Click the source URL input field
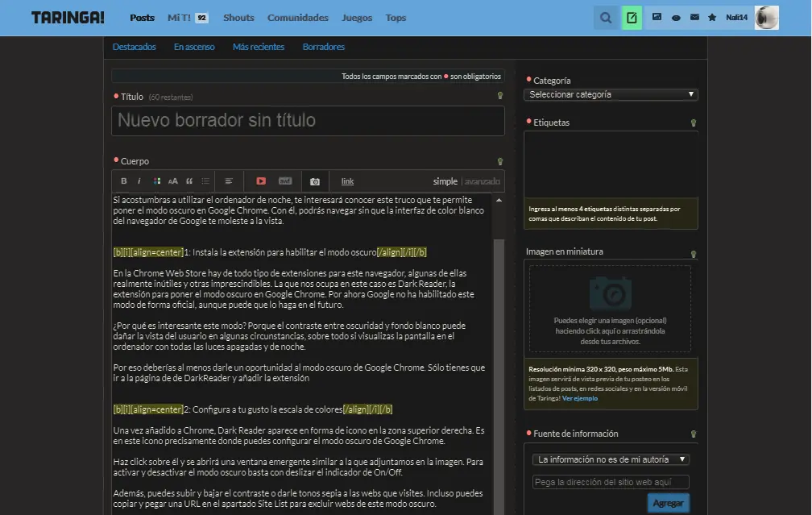812x515 pixels. click(611, 482)
